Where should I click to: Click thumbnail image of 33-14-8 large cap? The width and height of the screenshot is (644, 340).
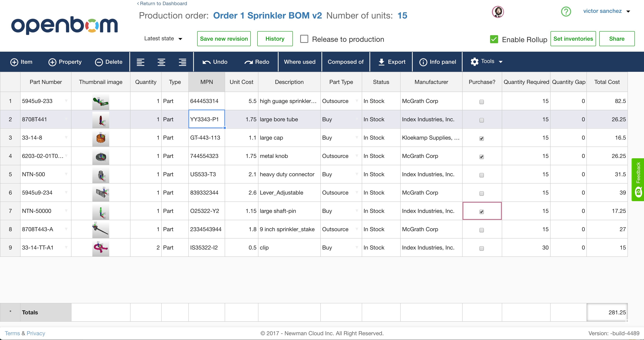tap(100, 138)
